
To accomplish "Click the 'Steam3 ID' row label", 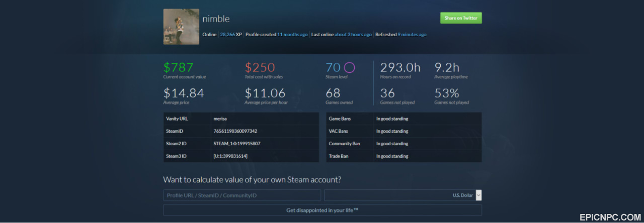I will tap(176, 156).
